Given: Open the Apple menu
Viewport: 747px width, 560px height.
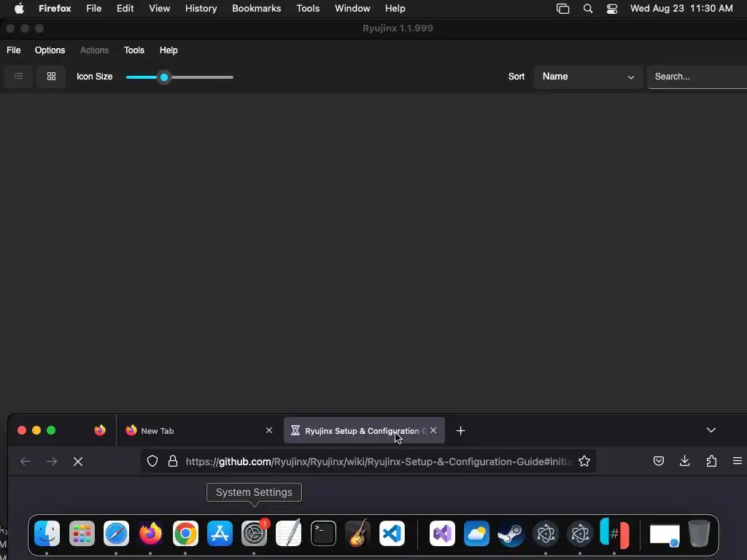Looking at the screenshot, I should tap(19, 9).
